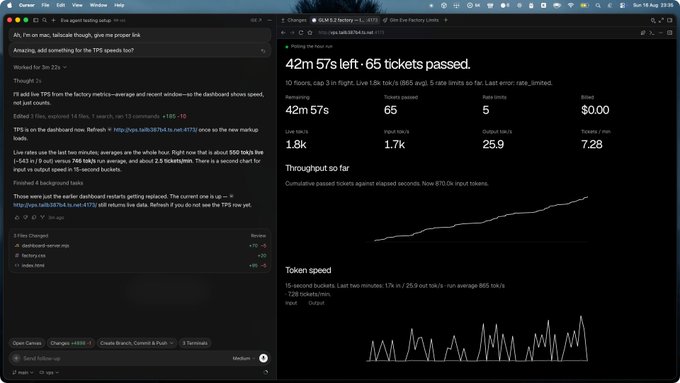Screen dimensions: 680x383
Task: Toggle the sidebar panel icon in Cursor title bar
Action: click(36, 20)
